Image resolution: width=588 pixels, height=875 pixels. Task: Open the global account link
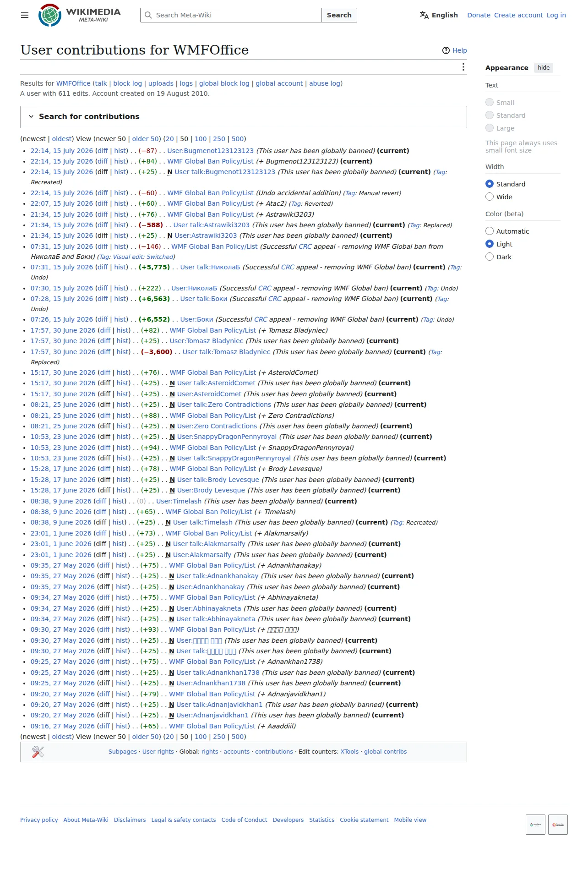pyautogui.click(x=279, y=83)
